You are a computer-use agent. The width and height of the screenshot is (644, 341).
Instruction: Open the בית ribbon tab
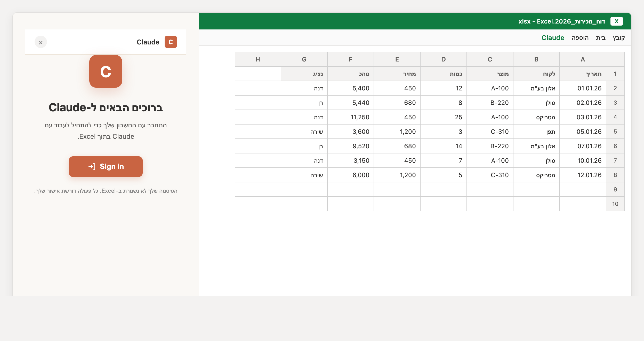click(x=601, y=38)
